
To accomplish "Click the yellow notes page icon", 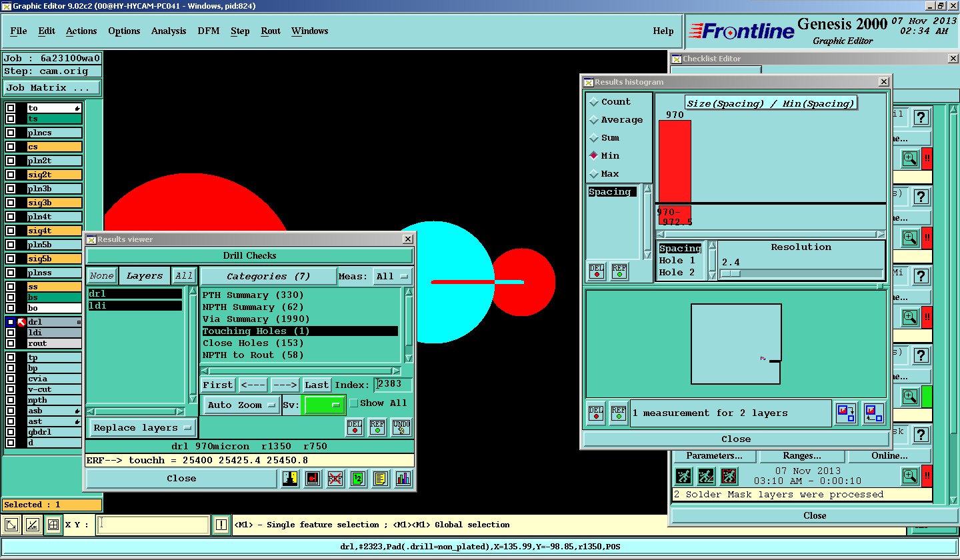I will pyautogui.click(x=380, y=479).
